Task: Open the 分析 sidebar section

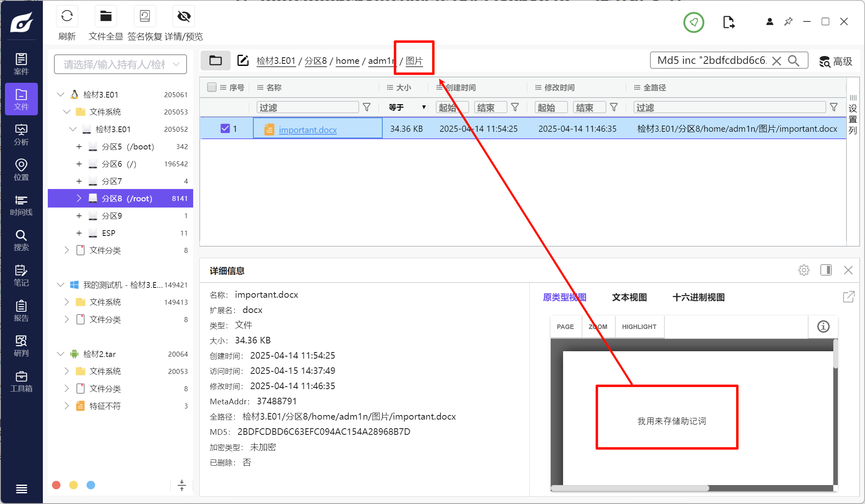Action: pyautogui.click(x=21, y=135)
